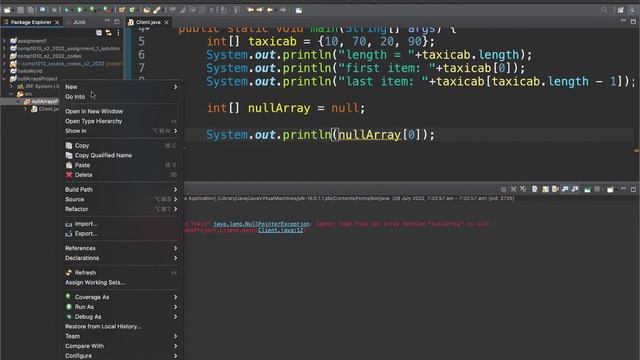640x360 pixels.
Task: Choose Assign Working Sets...
Action: pyautogui.click(x=121, y=282)
